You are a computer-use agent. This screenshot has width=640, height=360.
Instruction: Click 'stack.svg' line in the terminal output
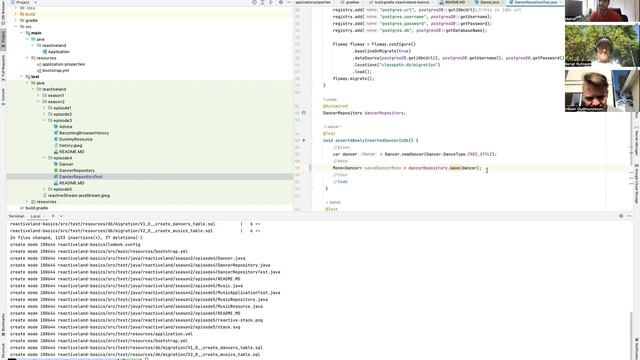pos(125,327)
